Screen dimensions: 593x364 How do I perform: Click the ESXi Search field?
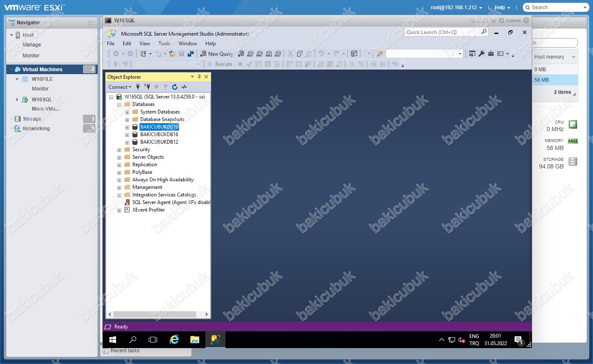pyautogui.click(x=557, y=8)
